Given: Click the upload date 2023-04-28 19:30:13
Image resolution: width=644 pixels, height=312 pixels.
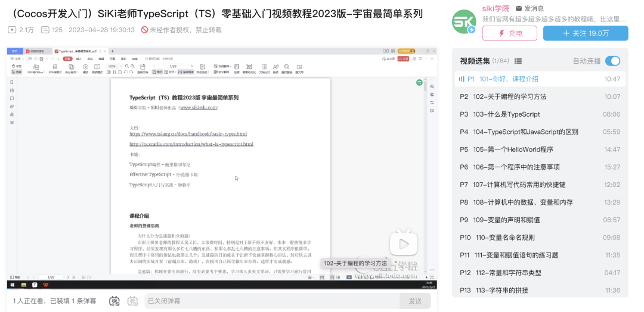Looking at the screenshot, I should (x=101, y=30).
